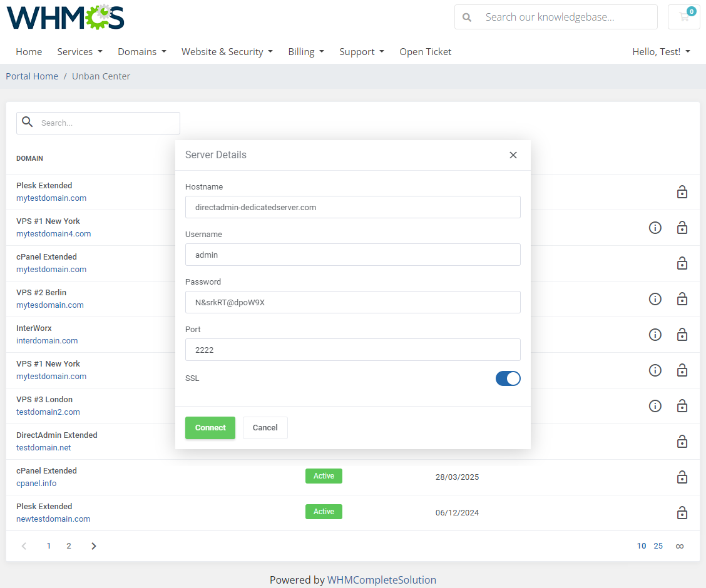Click the Hostname input field
The width and height of the screenshot is (706, 588).
pyautogui.click(x=352, y=207)
